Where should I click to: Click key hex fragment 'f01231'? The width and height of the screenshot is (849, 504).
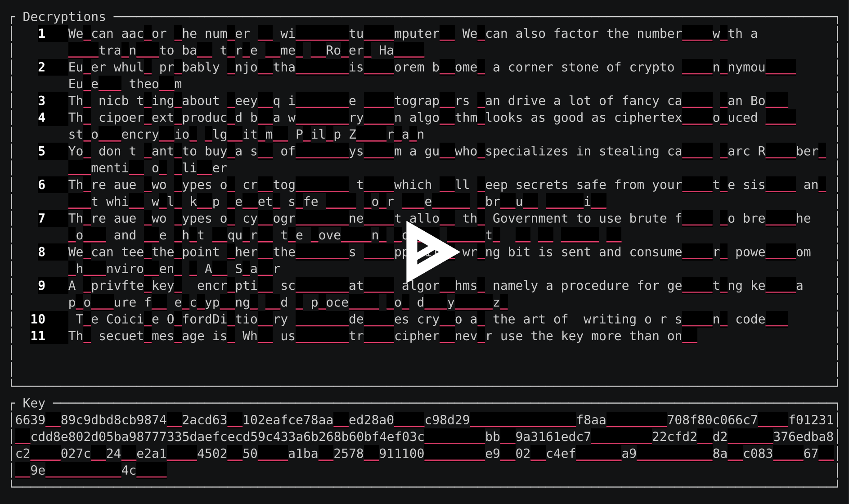pos(811,420)
